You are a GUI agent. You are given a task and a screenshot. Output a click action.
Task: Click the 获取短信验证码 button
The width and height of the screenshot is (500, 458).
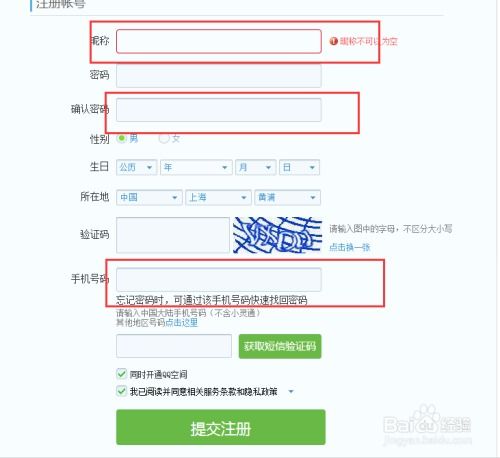tap(280, 346)
